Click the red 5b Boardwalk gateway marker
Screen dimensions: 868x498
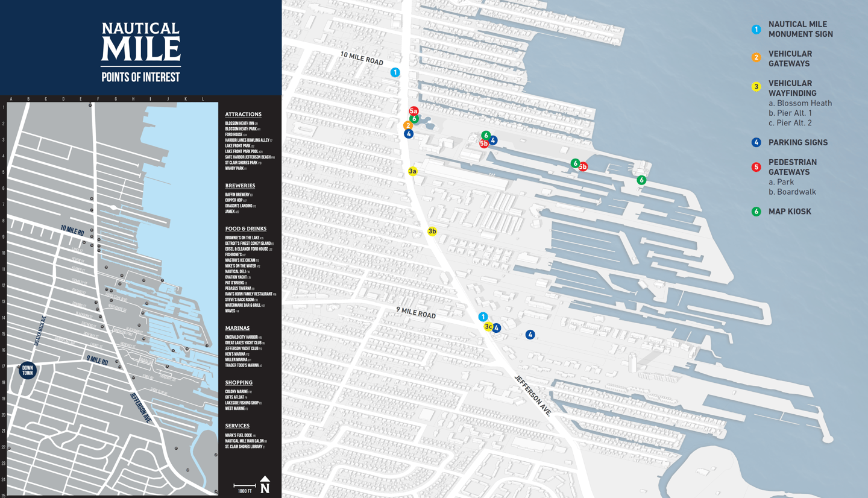[483, 144]
